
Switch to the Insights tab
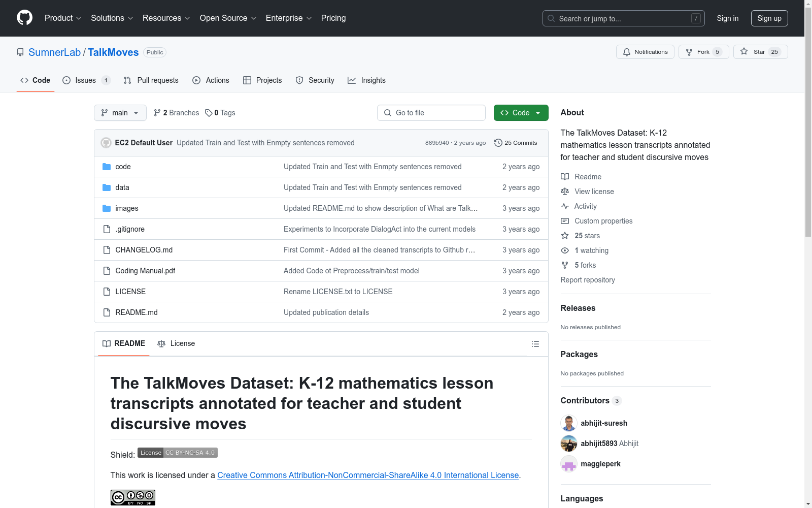click(366, 80)
